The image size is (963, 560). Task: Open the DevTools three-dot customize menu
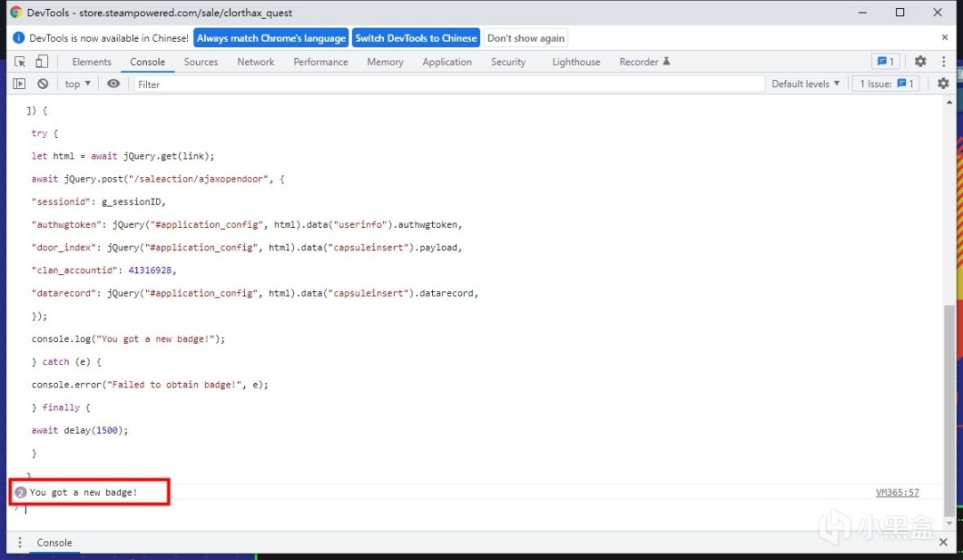943,62
